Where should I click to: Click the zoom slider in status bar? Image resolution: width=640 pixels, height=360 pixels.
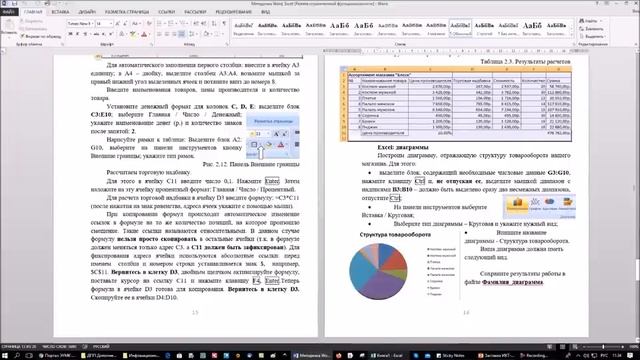[602, 347]
